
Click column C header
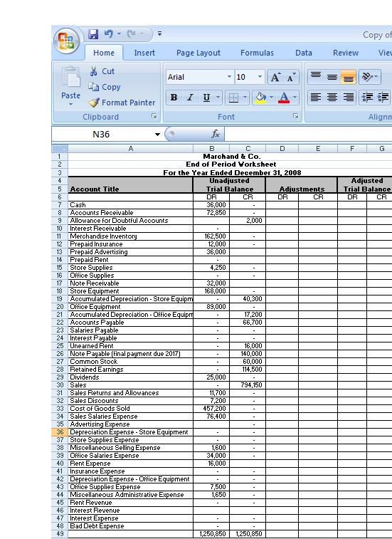(248, 149)
